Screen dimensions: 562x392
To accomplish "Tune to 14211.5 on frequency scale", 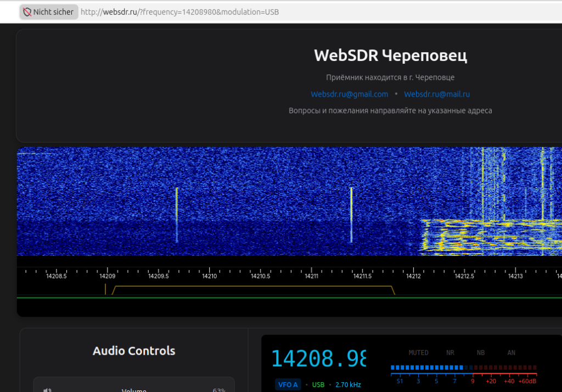I will (362, 276).
